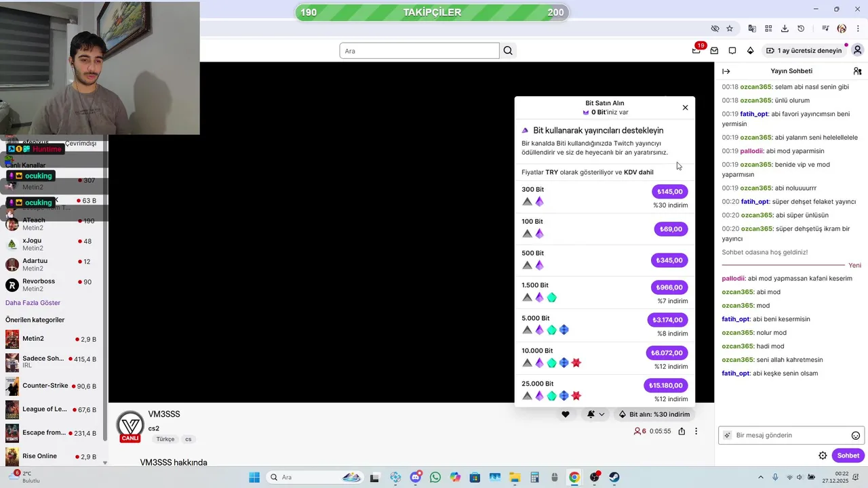This screenshot has width=868, height=488.
Task: Open stream more options three dots
Action: pyautogui.click(x=696, y=431)
